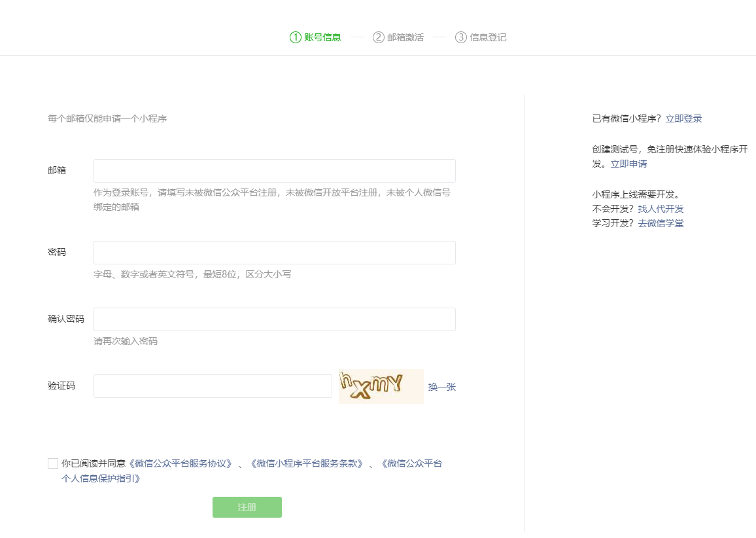
Task: Open 《微信公众平台服务协议》 link
Action: tap(180, 463)
